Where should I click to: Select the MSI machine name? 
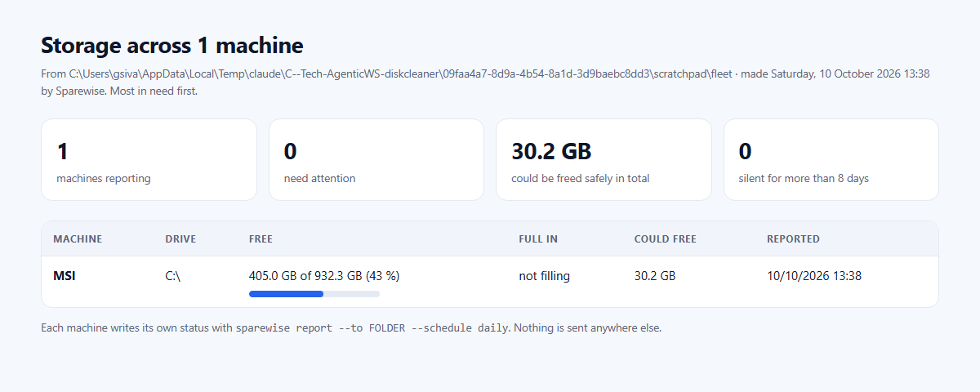(x=65, y=276)
